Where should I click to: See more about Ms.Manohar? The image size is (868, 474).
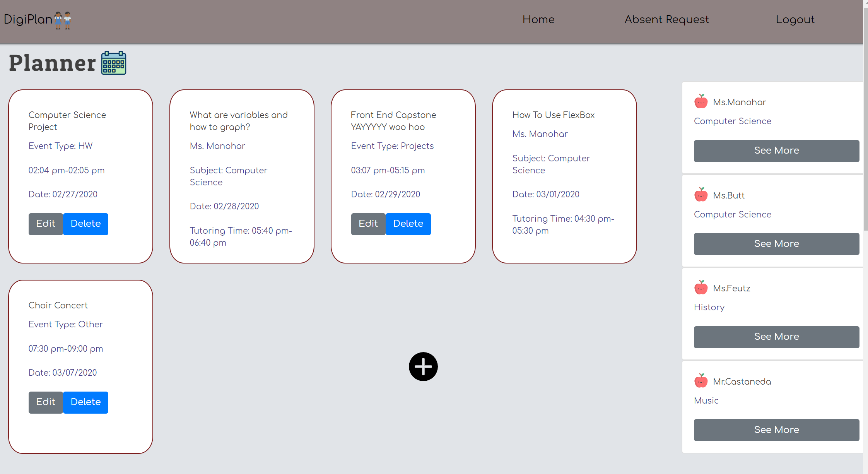point(777,151)
